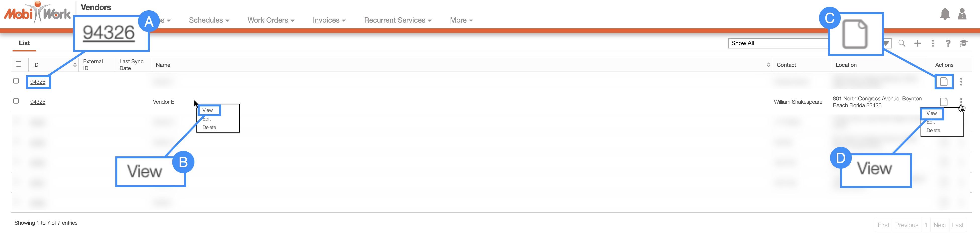This screenshot has width=980, height=238.
Task: Click the search magnifier icon
Action: click(x=902, y=43)
